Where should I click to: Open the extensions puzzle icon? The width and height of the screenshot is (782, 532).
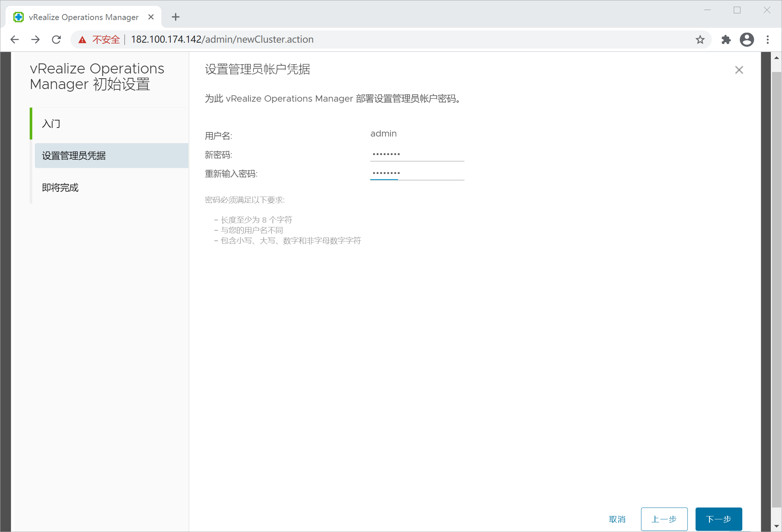[726, 40]
